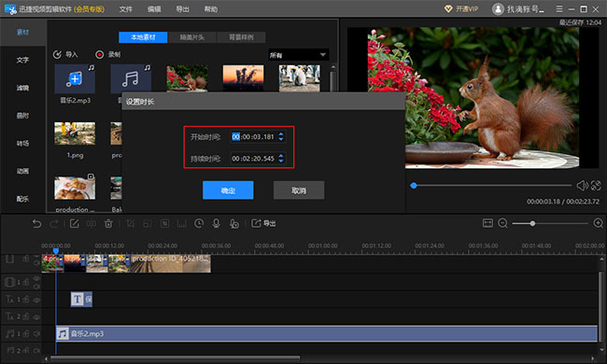Confirm duration with the 确定 button

[228, 190]
